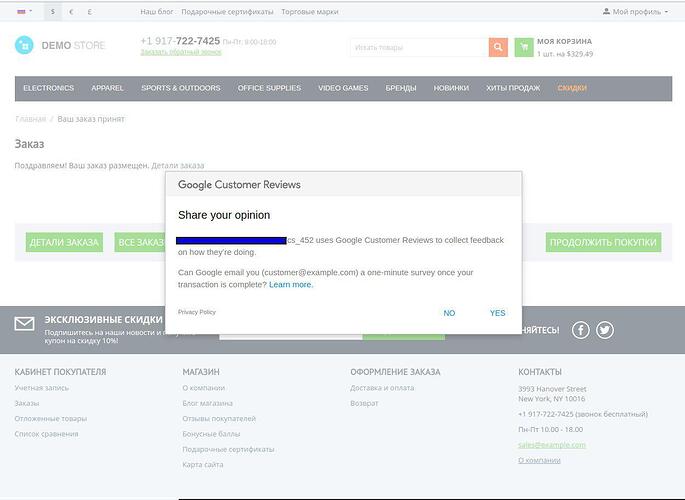
Task: Open the Video Games menu
Action: [x=343, y=88]
